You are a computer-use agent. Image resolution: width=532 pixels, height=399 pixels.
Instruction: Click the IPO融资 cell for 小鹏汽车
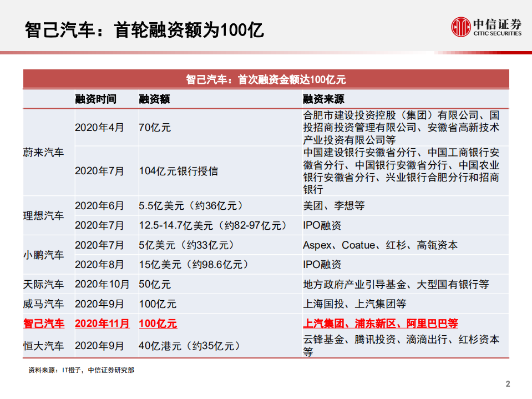(322, 265)
